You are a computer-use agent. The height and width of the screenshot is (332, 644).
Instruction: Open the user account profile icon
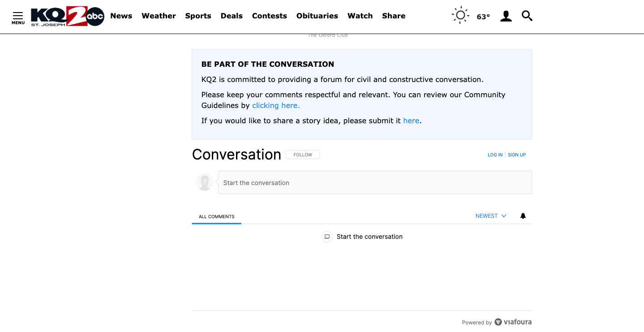click(506, 16)
